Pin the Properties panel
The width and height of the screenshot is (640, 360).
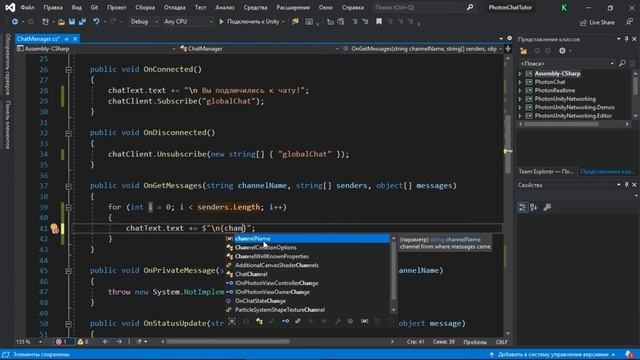[627, 185]
